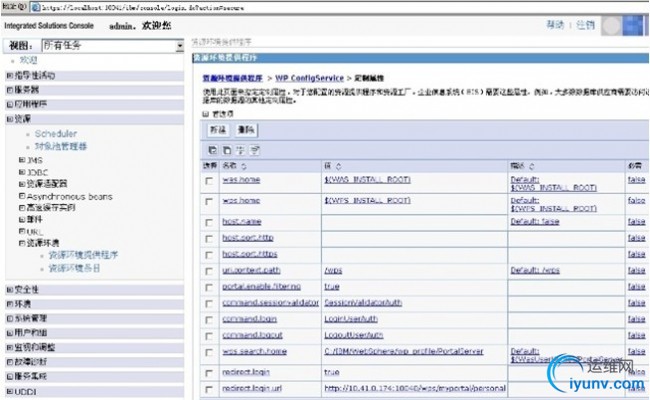
Task: Open the redirect.login.url property link
Action: point(252,388)
